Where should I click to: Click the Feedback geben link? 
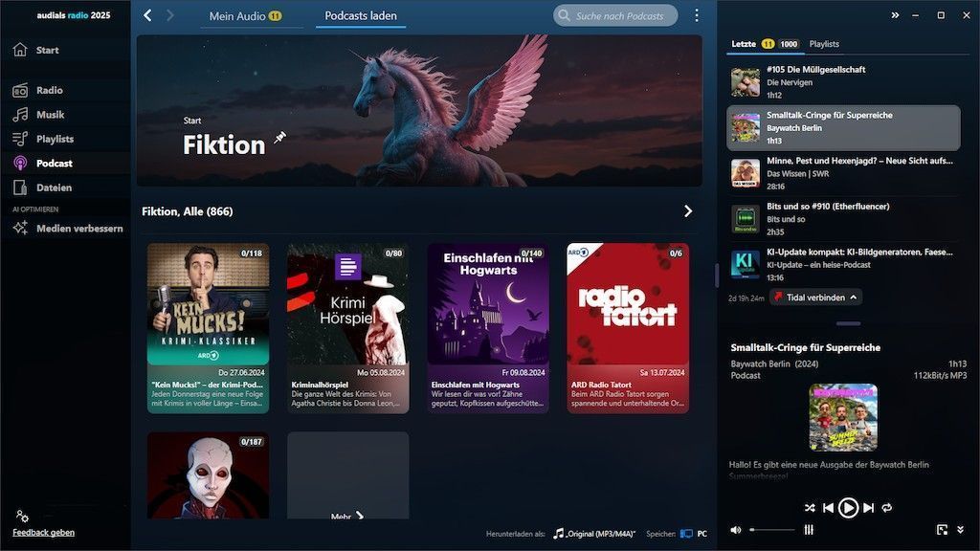pyautogui.click(x=43, y=533)
